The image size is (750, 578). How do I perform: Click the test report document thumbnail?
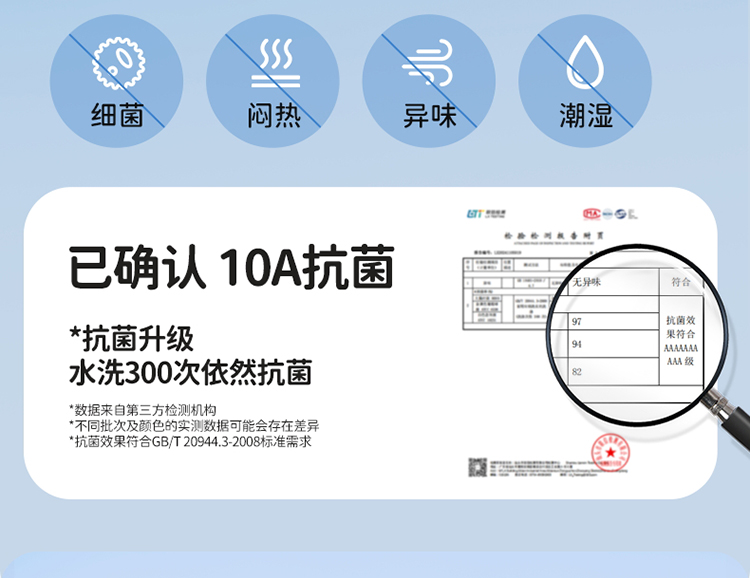(552, 342)
